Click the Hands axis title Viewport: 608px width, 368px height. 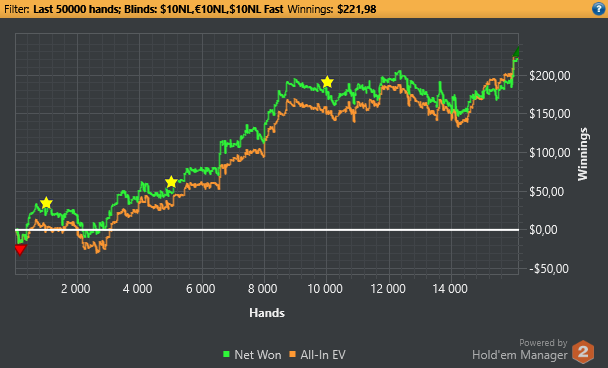pyautogui.click(x=267, y=313)
